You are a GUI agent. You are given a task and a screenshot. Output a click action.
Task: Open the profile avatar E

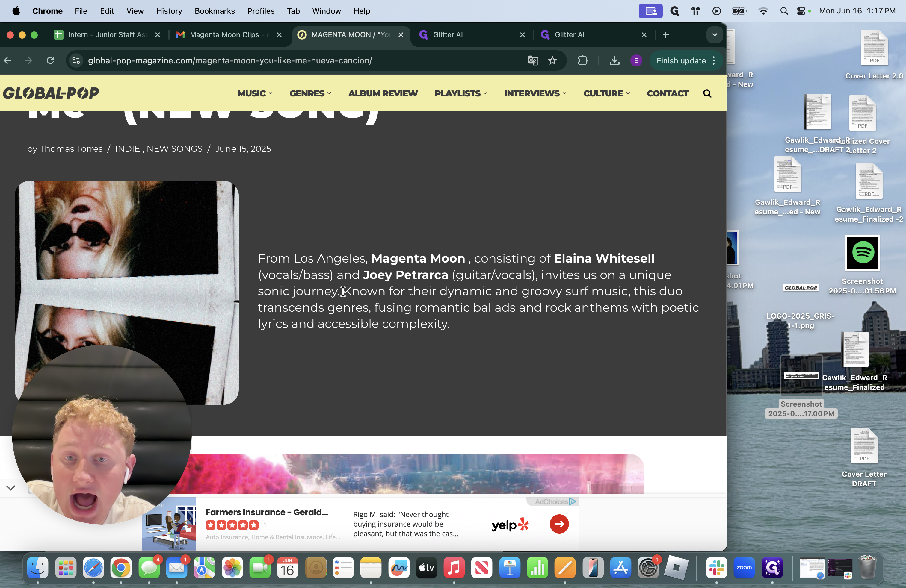(x=636, y=60)
